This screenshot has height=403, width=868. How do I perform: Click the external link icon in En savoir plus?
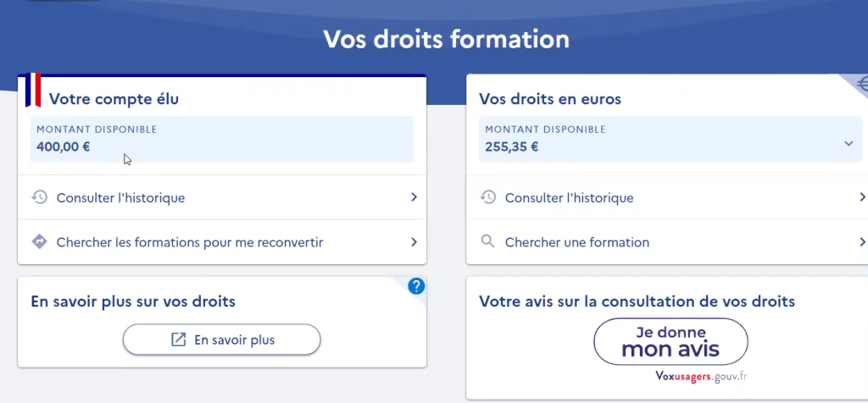179,340
